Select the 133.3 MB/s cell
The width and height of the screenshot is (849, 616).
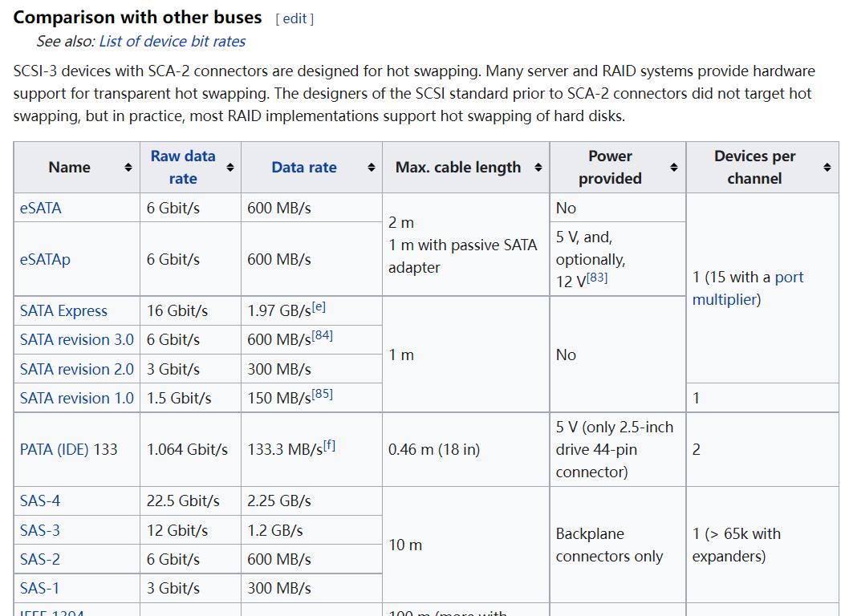312,449
